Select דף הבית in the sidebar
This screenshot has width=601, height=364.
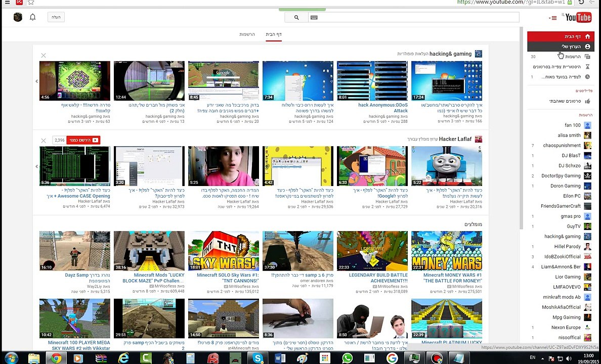click(x=561, y=36)
